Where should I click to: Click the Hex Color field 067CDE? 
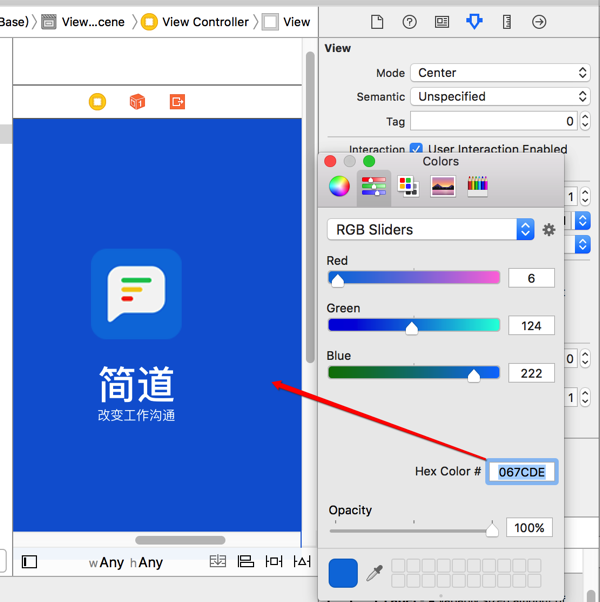[x=522, y=471]
